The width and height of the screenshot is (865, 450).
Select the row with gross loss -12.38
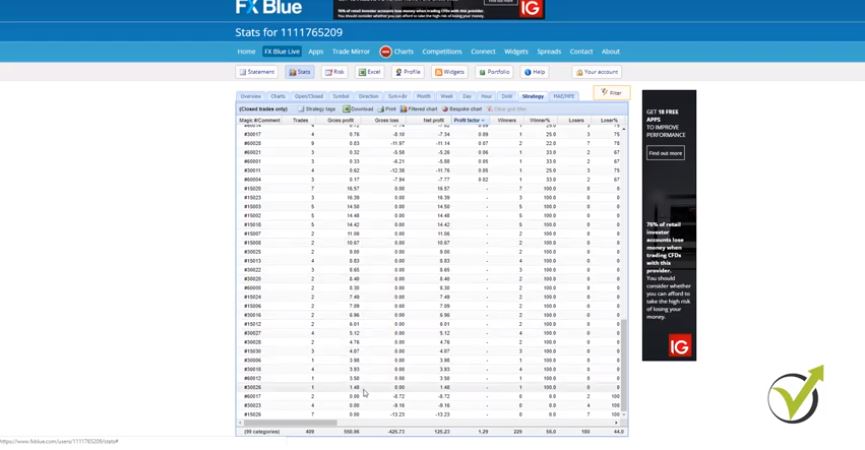pos(430,170)
